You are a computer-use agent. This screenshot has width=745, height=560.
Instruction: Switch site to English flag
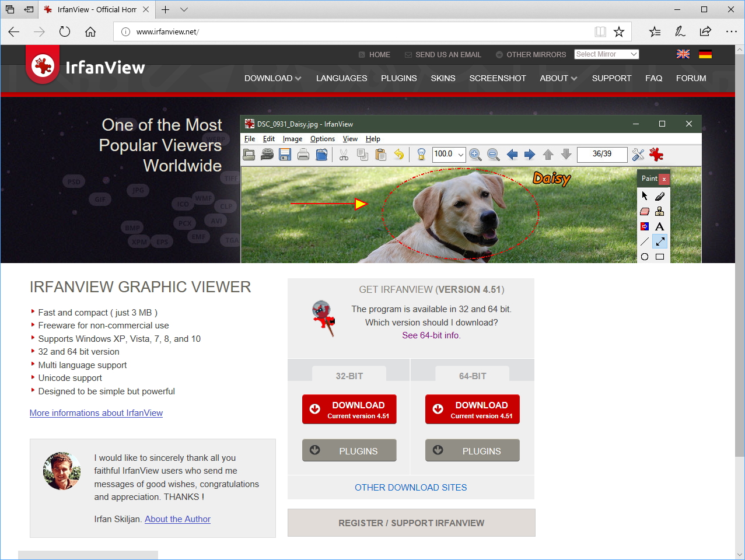click(683, 54)
